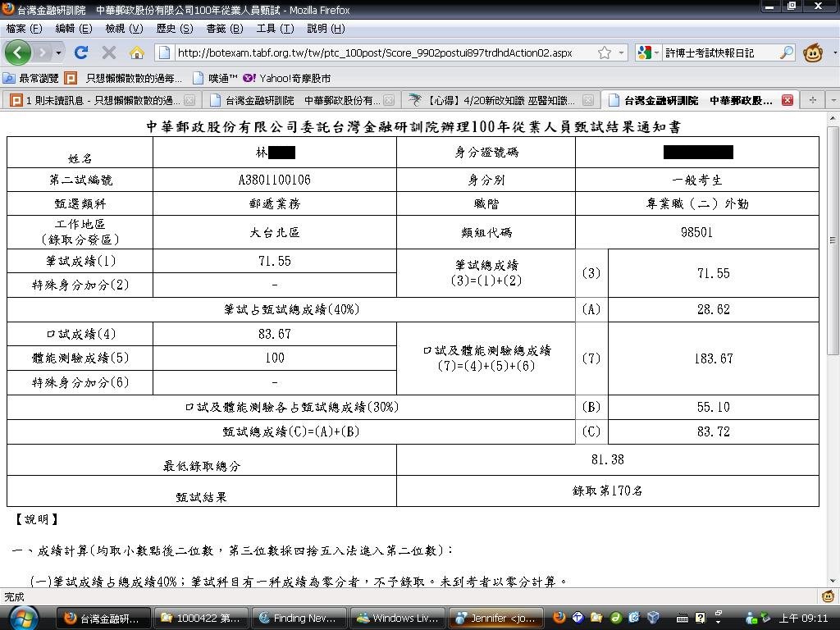The height and width of the screenshot is (630, 840).
Task: Open the 檔案 (F) menu
Action: click(x=24, y=29)
